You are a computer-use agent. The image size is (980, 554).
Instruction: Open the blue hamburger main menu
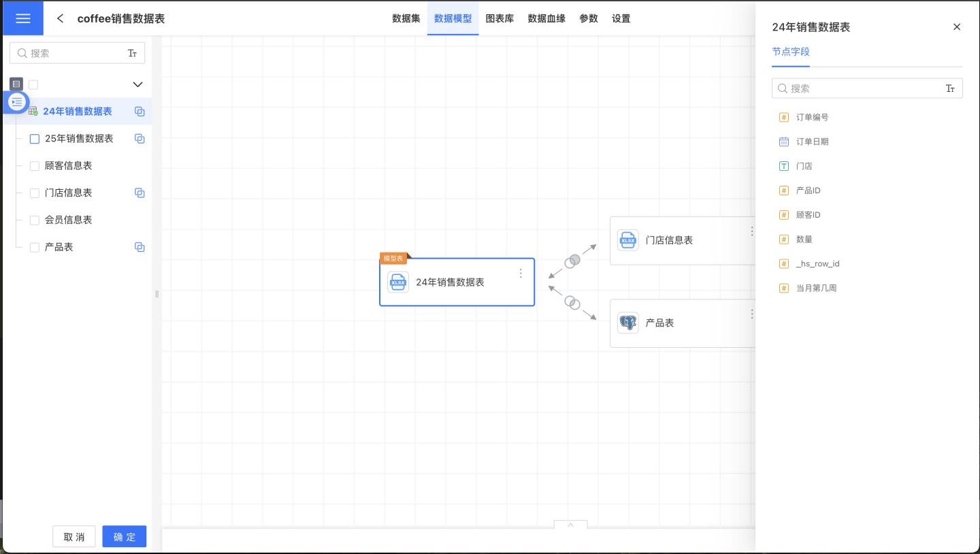tap(23, 18)
